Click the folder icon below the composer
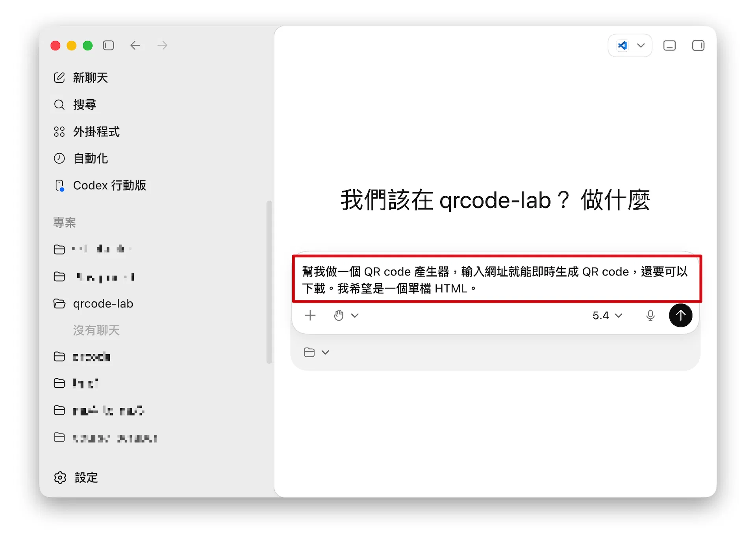 pos(309,352)
